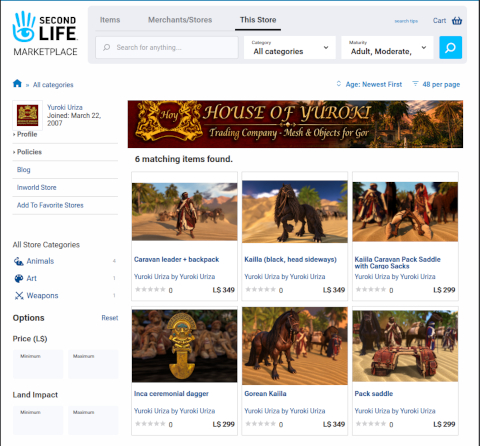Image resolution: width=480 pixels, height=446 pixels.
Task: Click the All categories breadcrumb link
Action: click(53, 85)
